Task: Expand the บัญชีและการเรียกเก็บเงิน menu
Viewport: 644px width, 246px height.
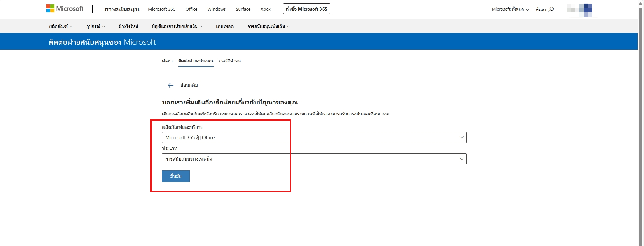Action: pyautogui.click(x=177, y=27)
